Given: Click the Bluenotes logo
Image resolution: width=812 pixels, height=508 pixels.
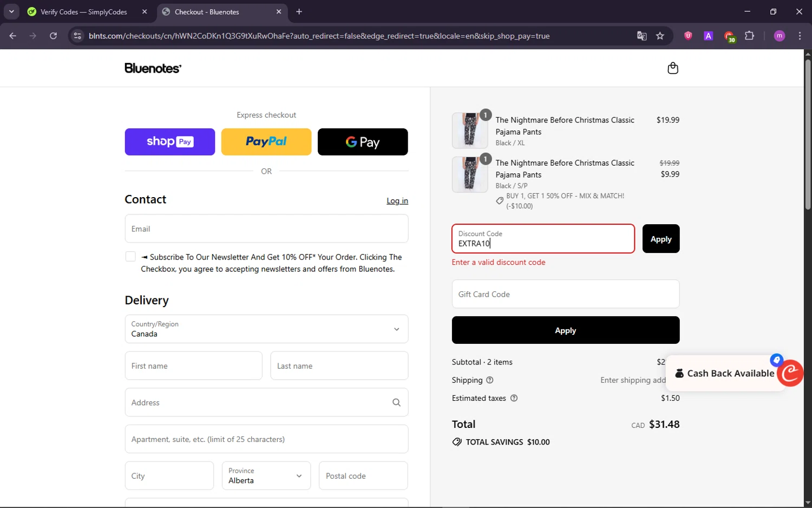Looking at the screenshot, I should tap(153, 68).
